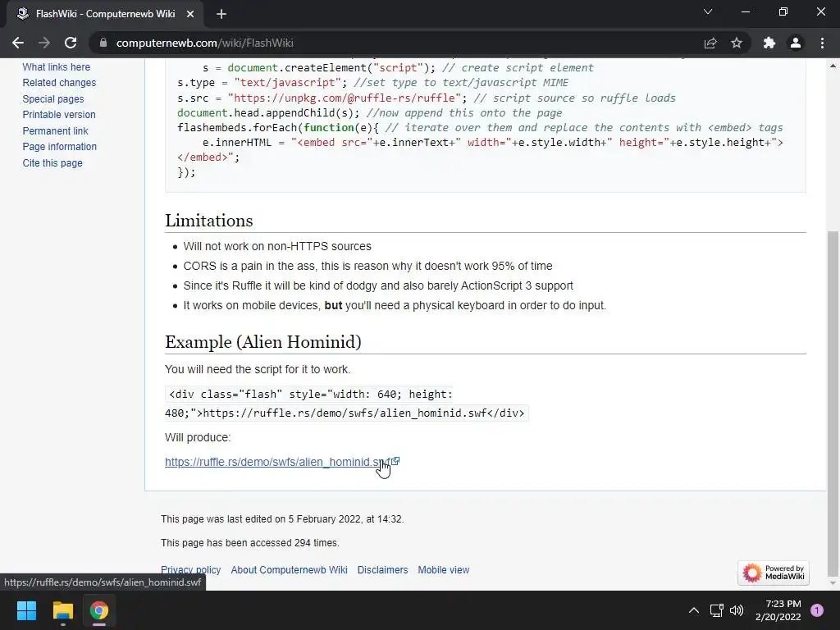
Task: Click the text 'Will not work on non-HTTPS sources'
Action: pos(277,246)
